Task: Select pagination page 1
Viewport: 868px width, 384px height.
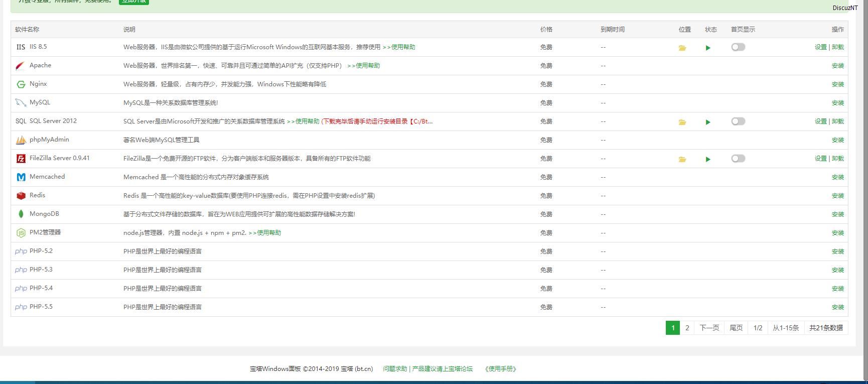Action: (x=673, y=328)
